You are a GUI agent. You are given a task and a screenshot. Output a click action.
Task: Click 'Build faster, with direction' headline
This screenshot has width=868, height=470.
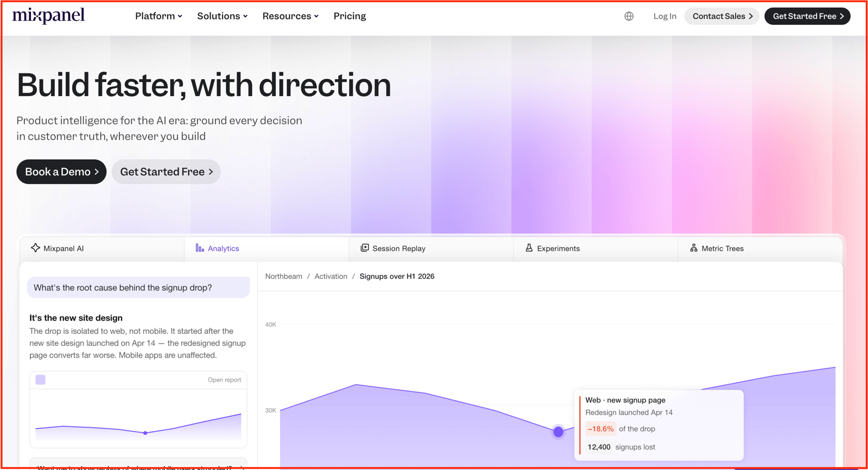click(204, 85)
